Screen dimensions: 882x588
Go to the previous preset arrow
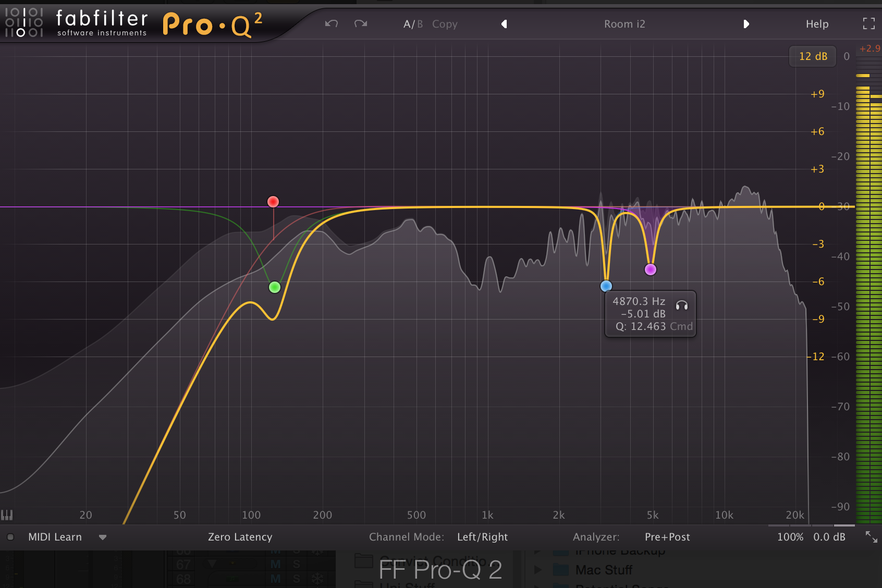pos(504,24)
